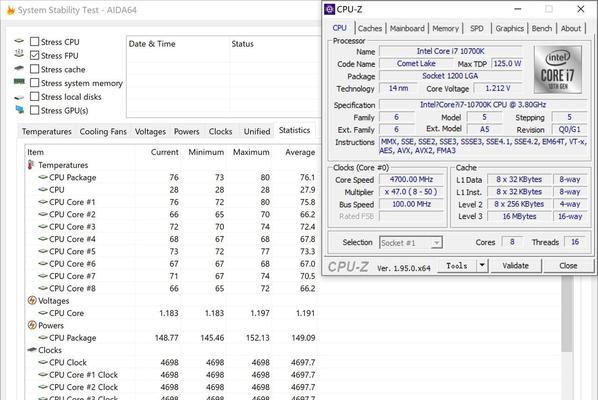Click the cache chip icon beside Stress cache

[19, 68]
